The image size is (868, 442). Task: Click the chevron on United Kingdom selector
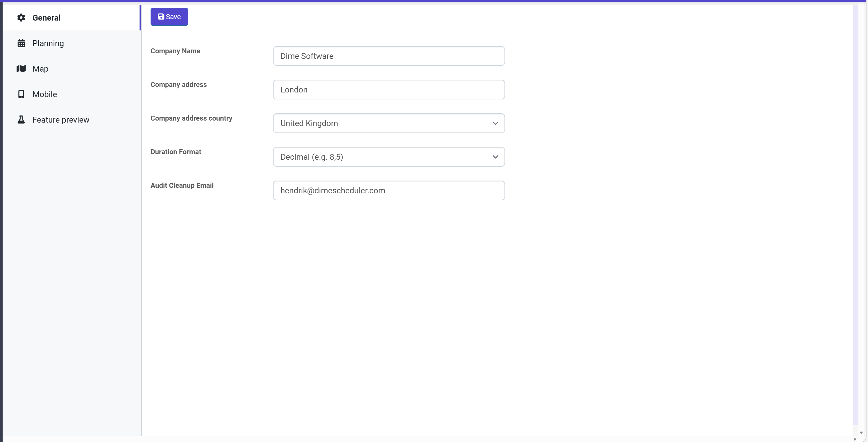click(495, 123)
